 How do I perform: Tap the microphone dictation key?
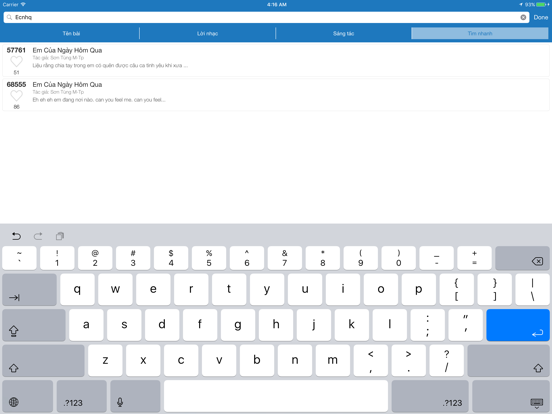135,396
